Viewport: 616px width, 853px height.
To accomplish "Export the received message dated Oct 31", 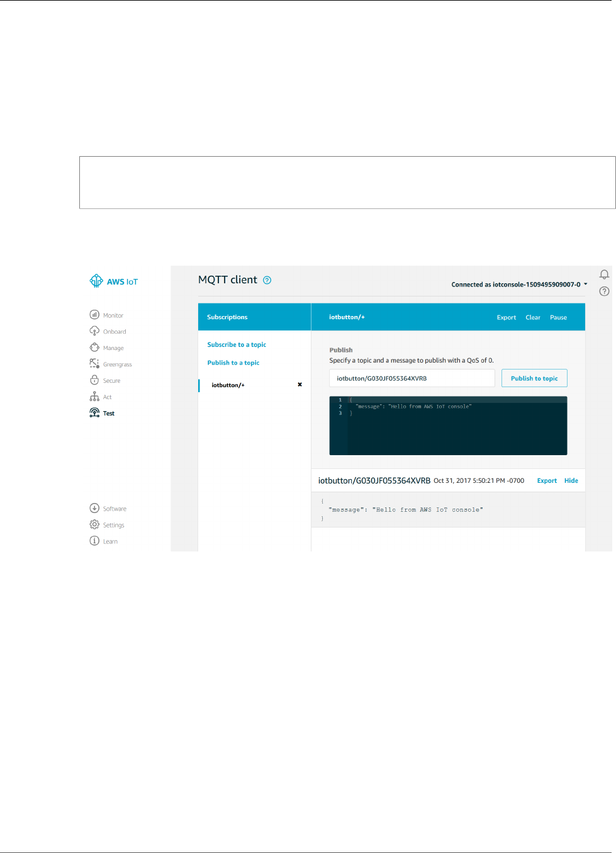I will coord(547,481).
